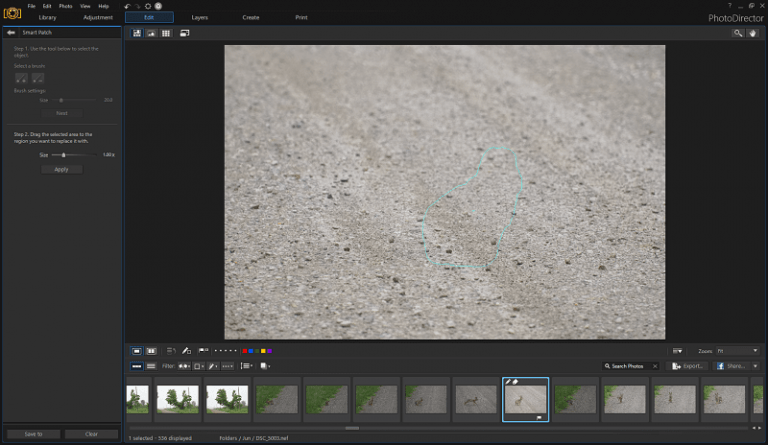Expand the Share options arrow
Viewport: 768px width, 445px height.
tap(755, 366)
